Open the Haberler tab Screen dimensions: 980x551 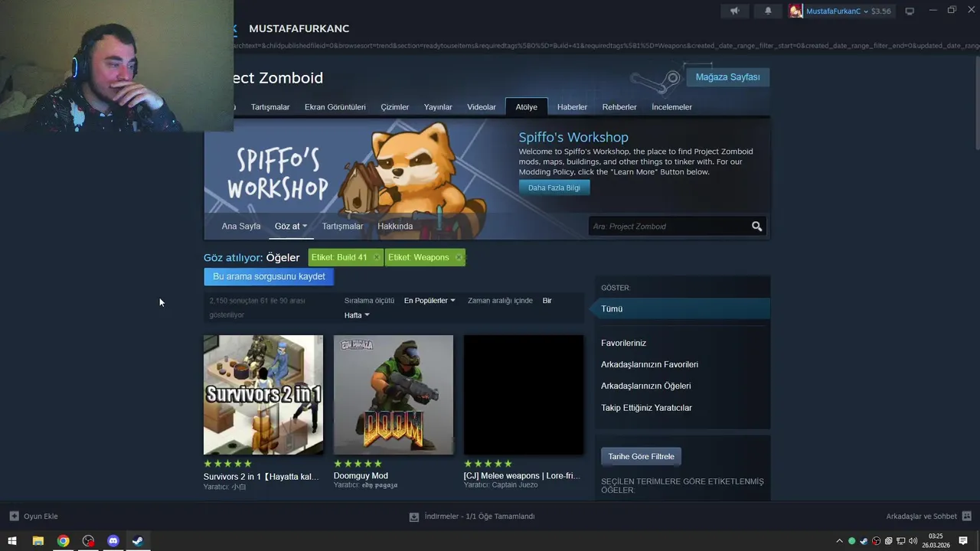click(x=572, y=107)
